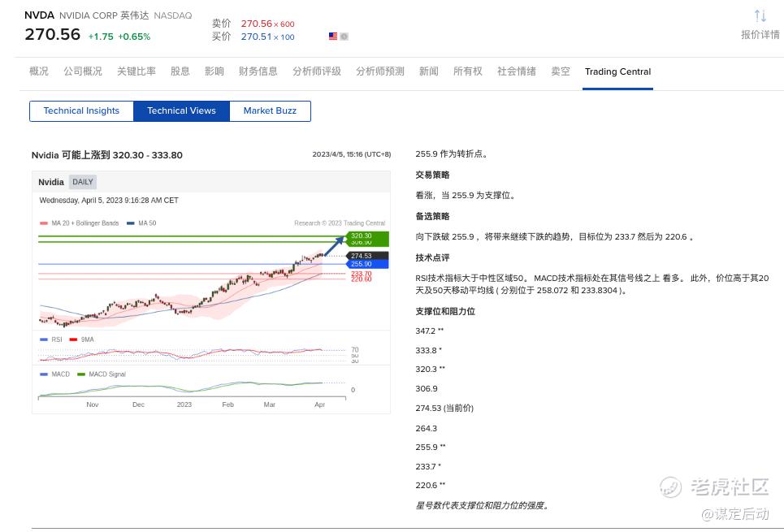Click the 306.9 level in the list
The image size is (784, 532).
click(427, 388)
